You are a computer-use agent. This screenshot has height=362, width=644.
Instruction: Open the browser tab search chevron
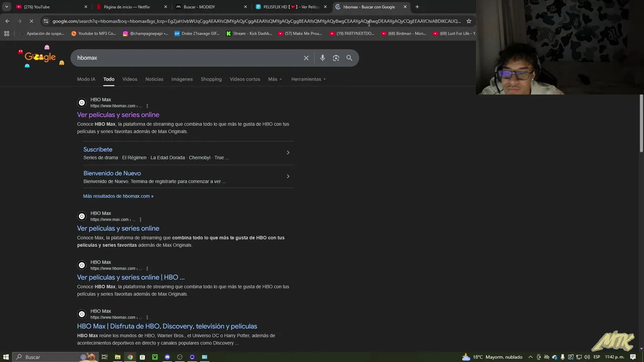(x=7, y=7)
